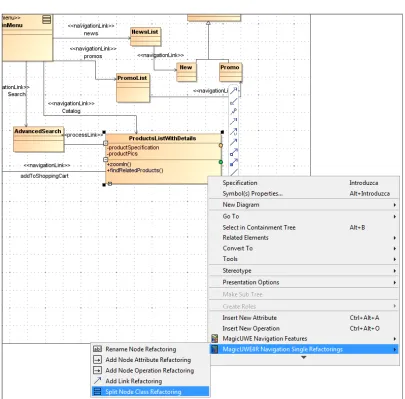Click the processLink stereotype label

[x=83, y=135]
